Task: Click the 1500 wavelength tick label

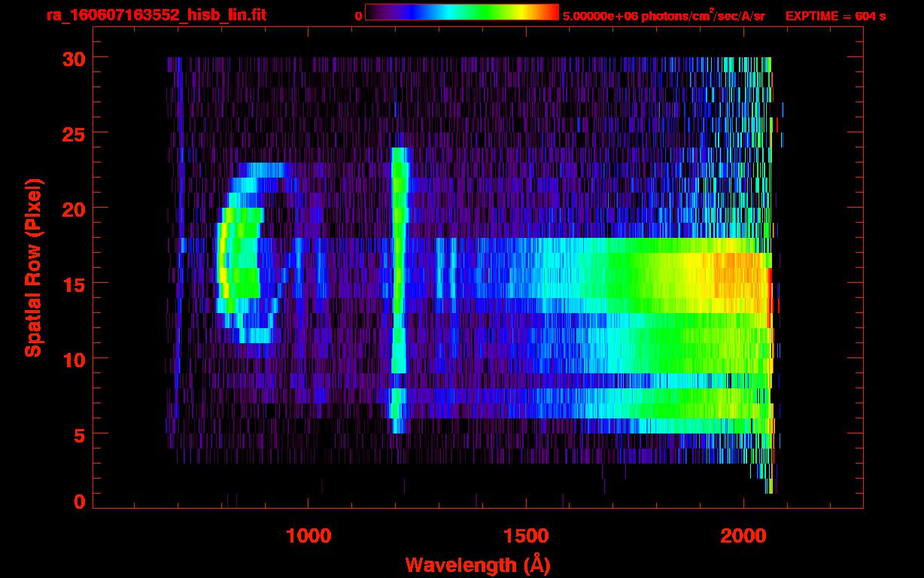Action: pyautogui.click(x=526, y=537)
